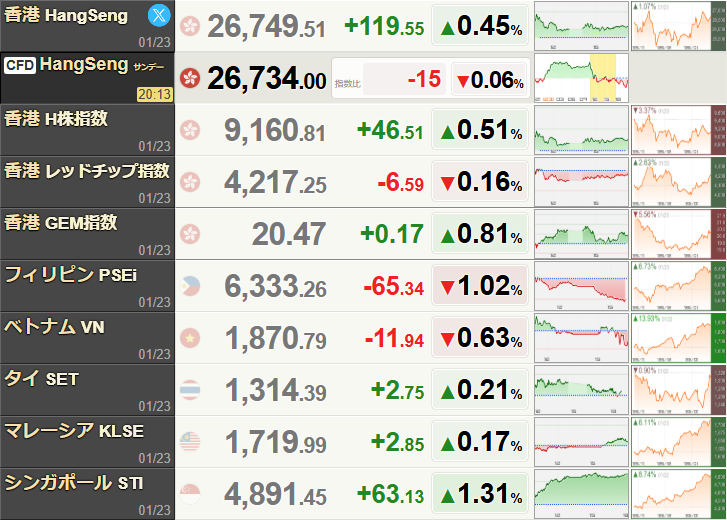The height and width of the screenshot is (520, 727).
Task: Click the 1,870.79 Vietnam value
Action: point(276,338)
